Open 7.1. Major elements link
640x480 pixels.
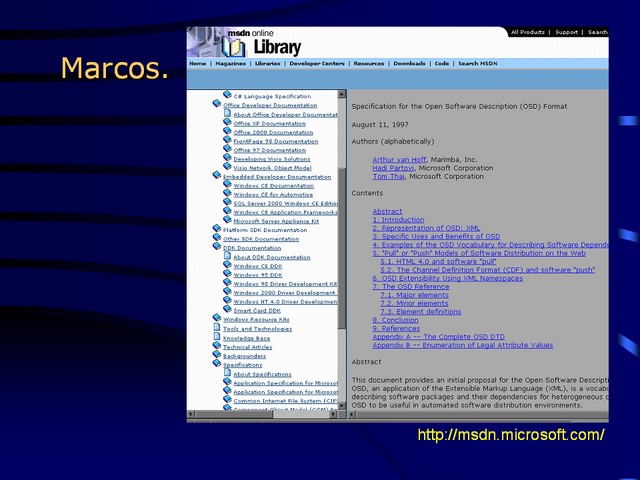414,295
